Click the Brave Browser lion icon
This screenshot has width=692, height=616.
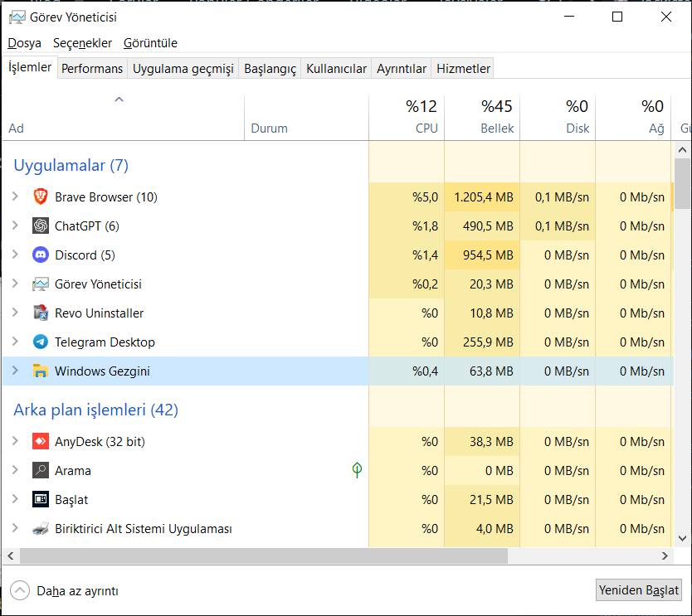41,196
